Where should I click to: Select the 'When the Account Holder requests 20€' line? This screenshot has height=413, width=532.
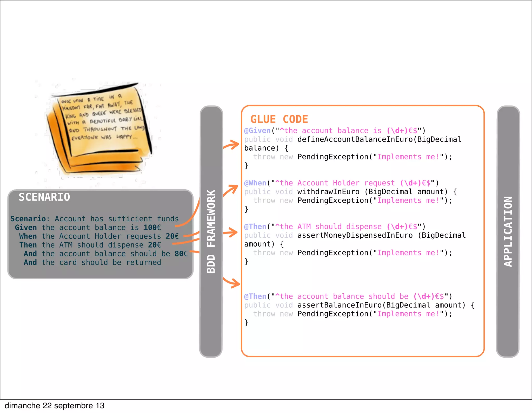click(99, 236)
